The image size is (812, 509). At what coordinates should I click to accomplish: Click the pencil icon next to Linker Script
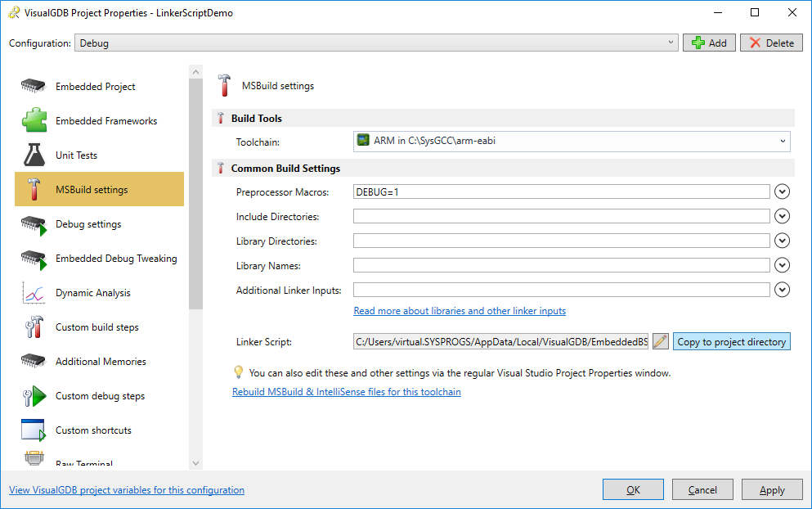click(x=660, y=341)
